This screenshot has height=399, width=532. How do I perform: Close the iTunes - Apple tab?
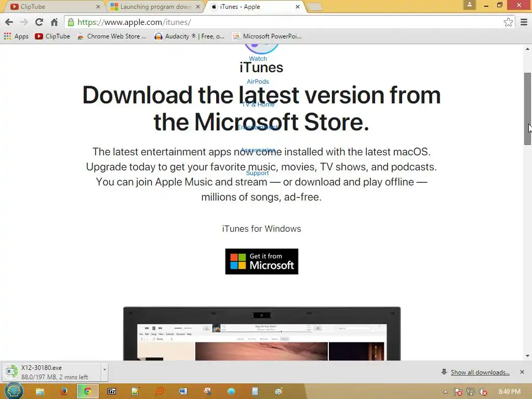coord(298,6)
